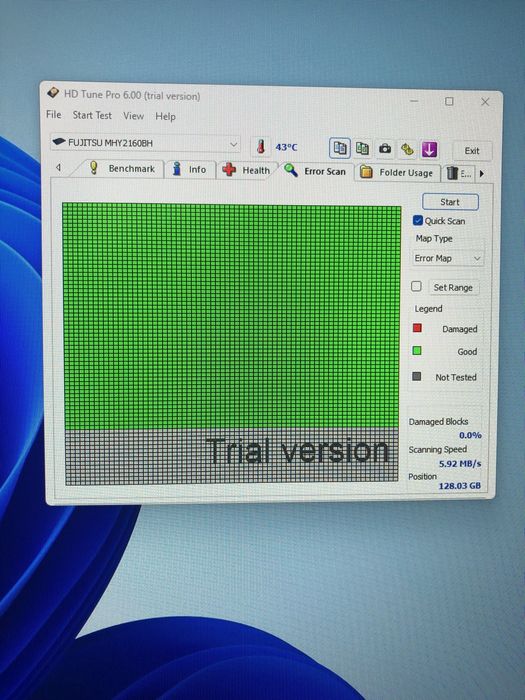Click the Exit button

tap(472, 151)
